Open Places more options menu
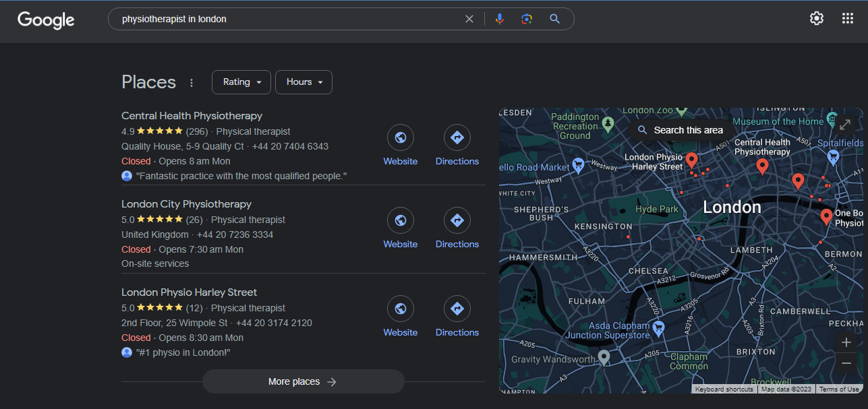Screen dimensions: 868x409 [x=192, y=83]
